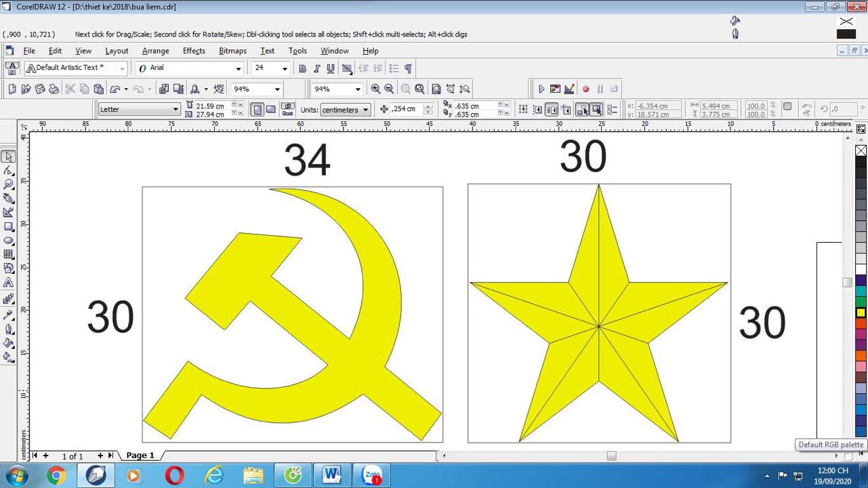Viewport: 868px width, 488px height.
Task: Open the File menu
Action: 29,51
